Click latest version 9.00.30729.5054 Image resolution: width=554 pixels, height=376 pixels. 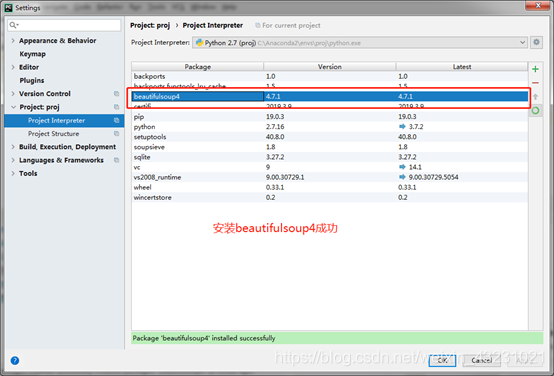[x=434, y=177]
